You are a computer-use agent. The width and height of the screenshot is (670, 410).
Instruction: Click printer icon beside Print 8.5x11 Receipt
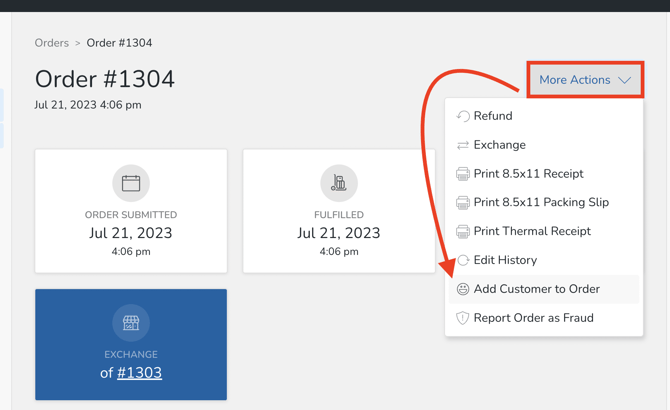click(463, 174)
